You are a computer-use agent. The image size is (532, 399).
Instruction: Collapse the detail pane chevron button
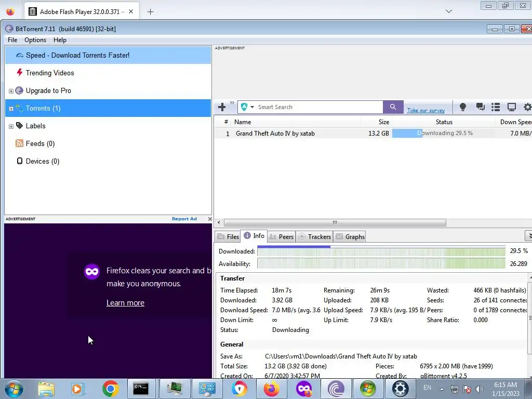[x=528, y=236]
